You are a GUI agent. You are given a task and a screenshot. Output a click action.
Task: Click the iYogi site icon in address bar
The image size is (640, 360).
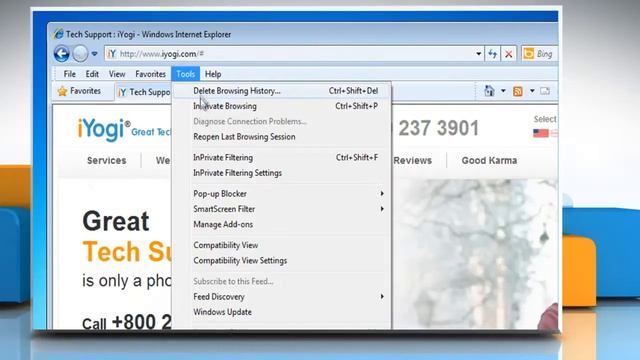tap(112, 54)
